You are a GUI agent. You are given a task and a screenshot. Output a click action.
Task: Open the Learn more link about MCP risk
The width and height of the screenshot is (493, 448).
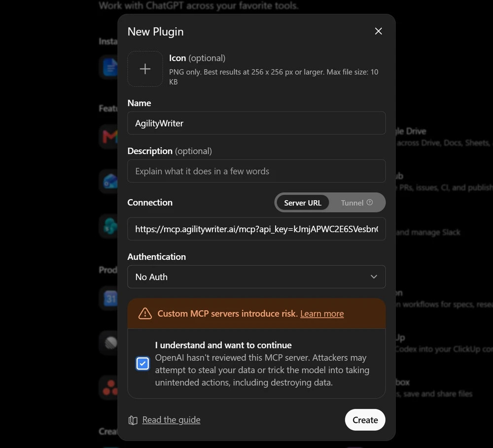click(322, 314)
